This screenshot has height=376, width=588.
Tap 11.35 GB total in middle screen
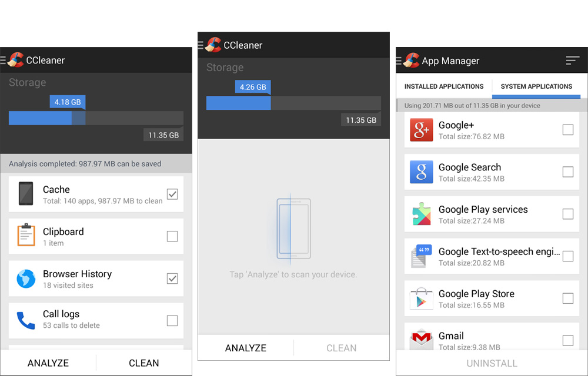(361, 120)
